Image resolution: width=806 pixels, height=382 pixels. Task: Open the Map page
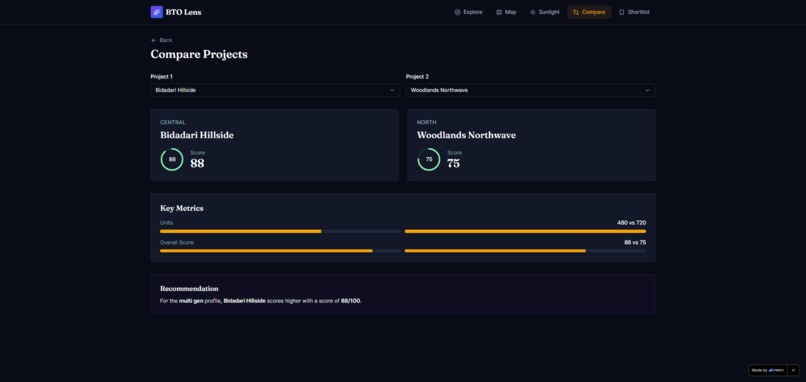click(506, 12)
